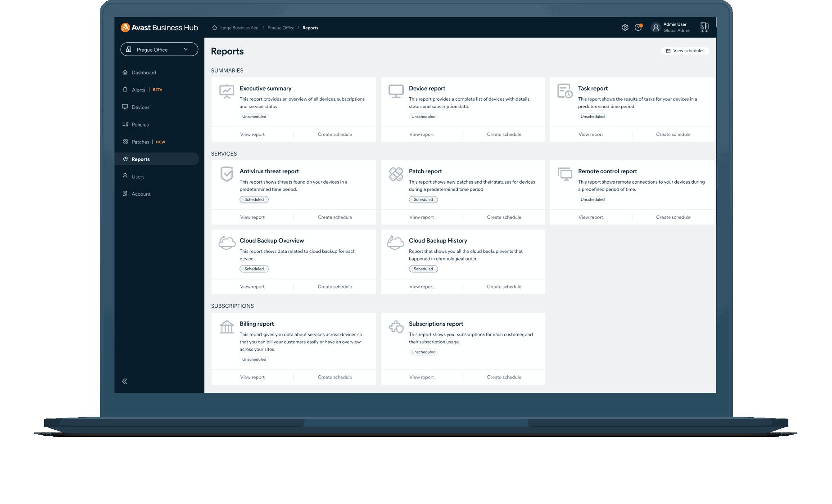View report for Patch report
This screenshot has height=504, width=832.
421,217
